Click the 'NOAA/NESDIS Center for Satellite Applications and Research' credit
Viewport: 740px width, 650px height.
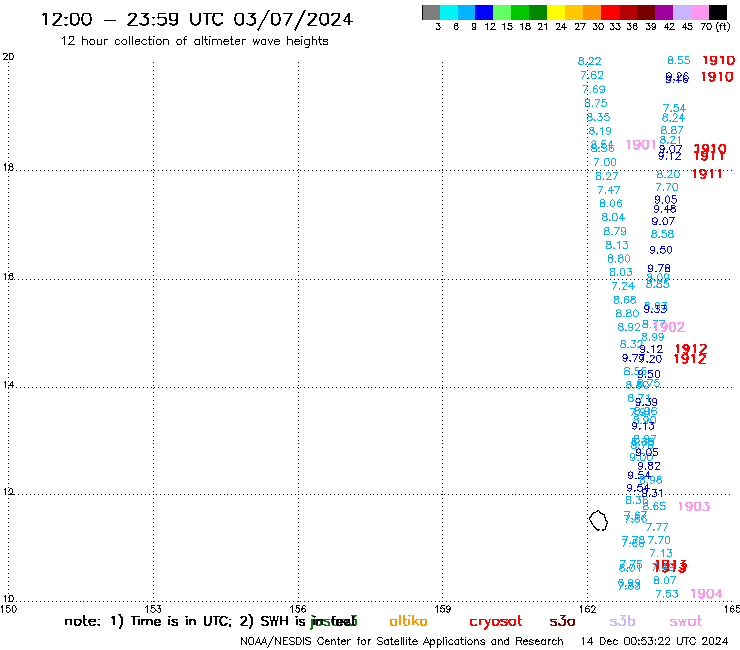point(402,642)
